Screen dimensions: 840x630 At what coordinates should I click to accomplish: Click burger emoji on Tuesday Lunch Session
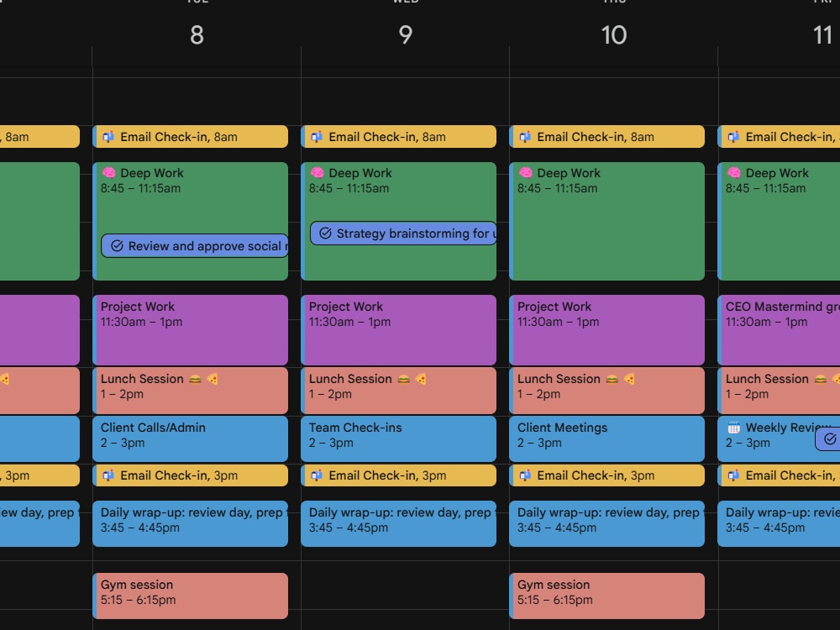point(195,380)
